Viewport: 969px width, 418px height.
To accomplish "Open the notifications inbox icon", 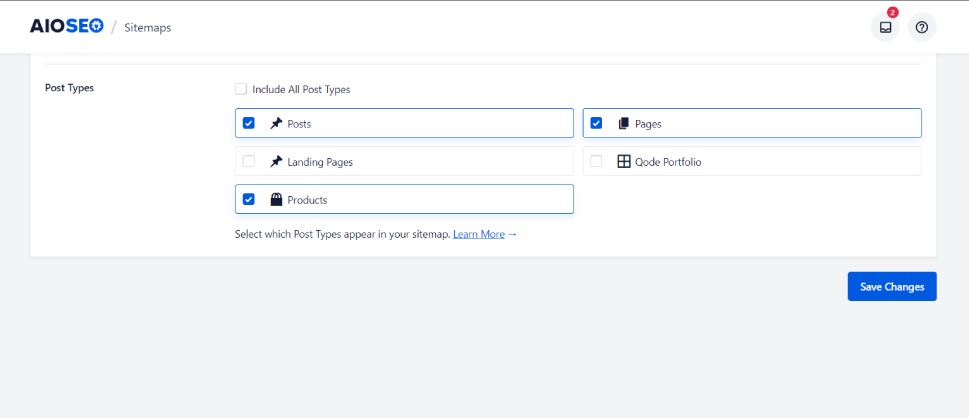I will pyautogui.click(x=885, y=27).
